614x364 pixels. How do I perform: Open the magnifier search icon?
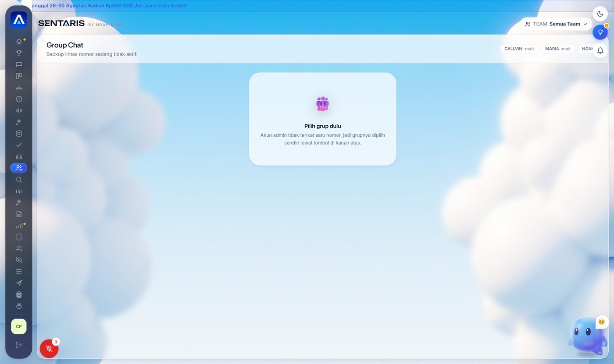coord(19,180)
